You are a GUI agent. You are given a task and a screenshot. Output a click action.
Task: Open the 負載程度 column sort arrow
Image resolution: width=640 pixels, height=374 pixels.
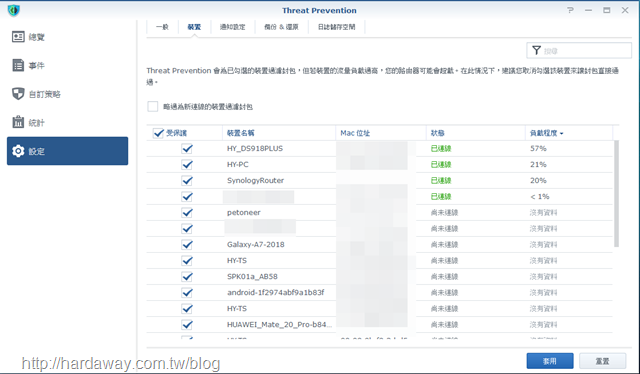coord(562,134)
